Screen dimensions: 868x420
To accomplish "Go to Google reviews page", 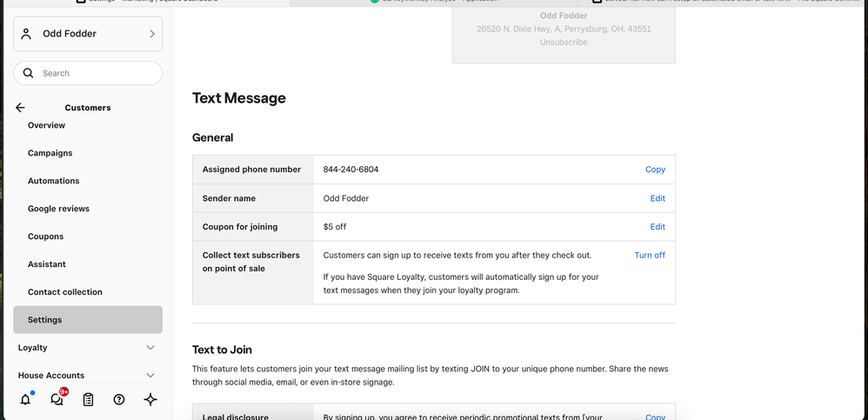I will tap(58, 209).
